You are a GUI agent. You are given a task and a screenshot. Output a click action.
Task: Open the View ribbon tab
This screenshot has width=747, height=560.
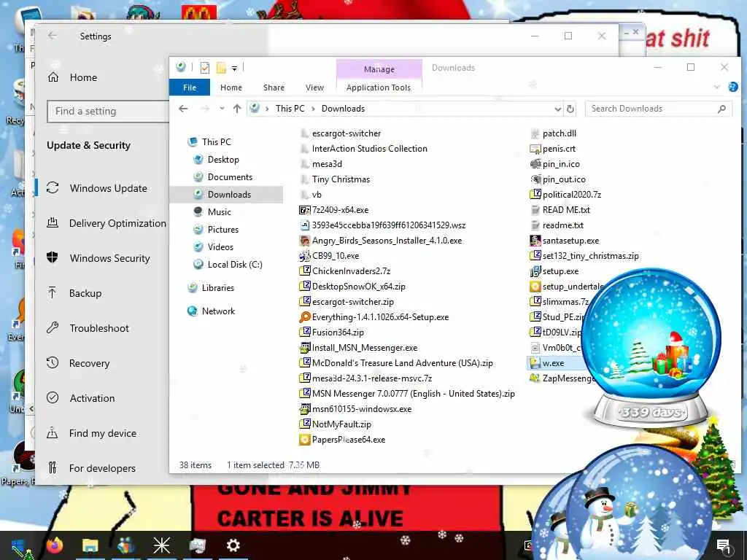(314, 87)
